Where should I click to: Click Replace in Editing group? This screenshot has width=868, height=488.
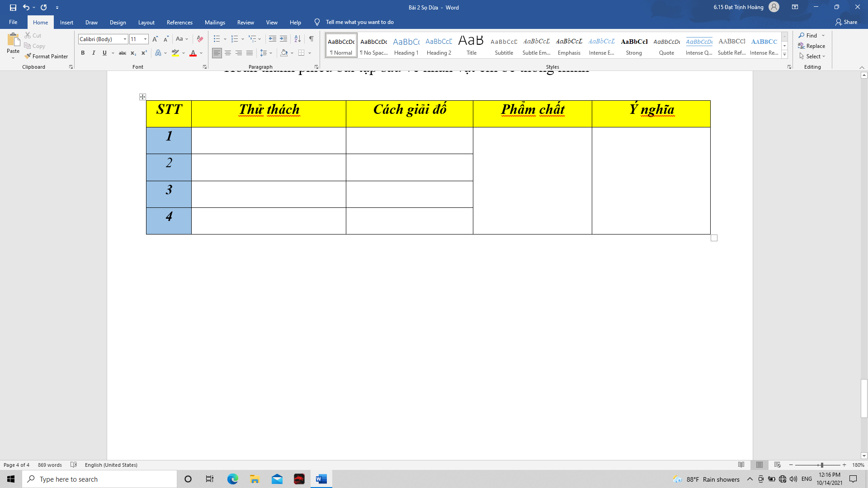coord(811,46)
